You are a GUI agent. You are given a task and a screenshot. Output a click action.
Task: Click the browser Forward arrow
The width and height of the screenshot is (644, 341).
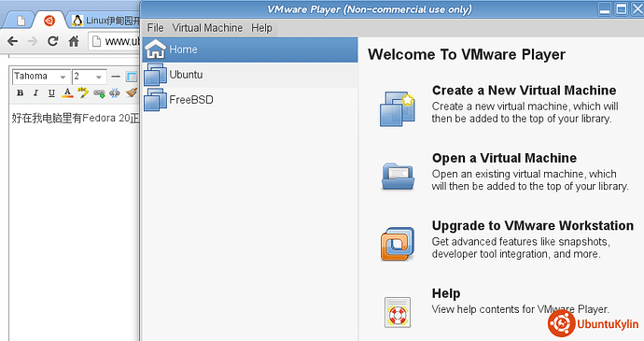[x=33, y=41]
